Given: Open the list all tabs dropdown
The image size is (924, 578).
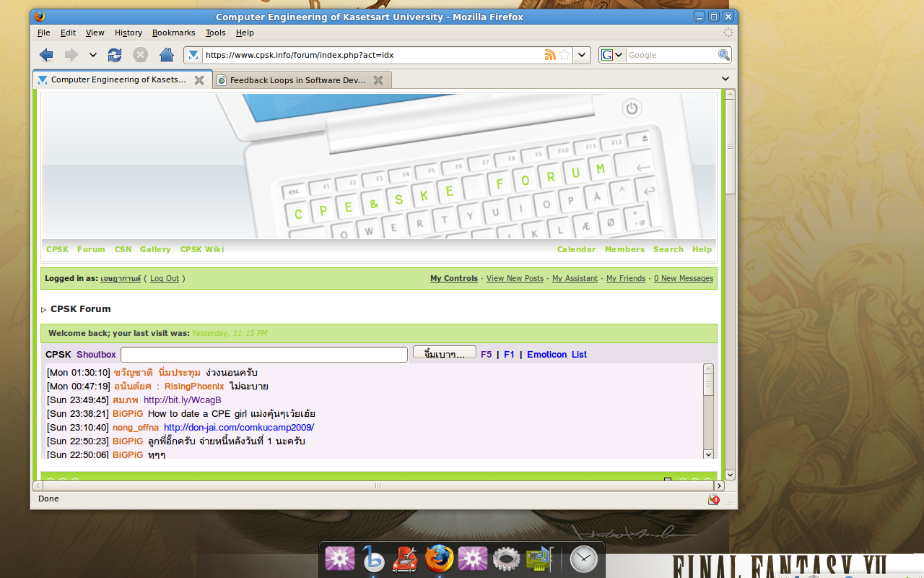Looking at the screenshot, I should (725, 79).
